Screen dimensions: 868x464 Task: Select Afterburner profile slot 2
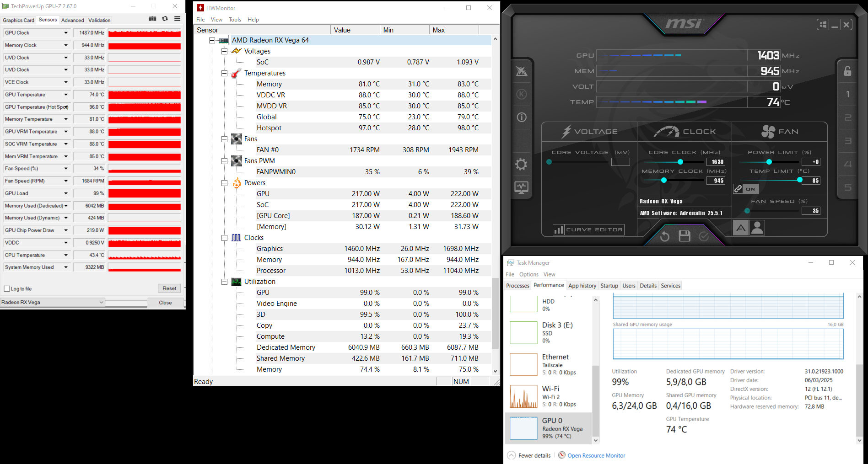848,117
